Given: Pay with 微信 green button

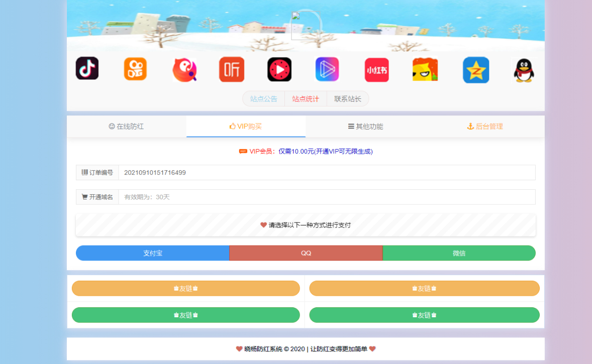Looking at the screenshot, I should click(459, 253).
